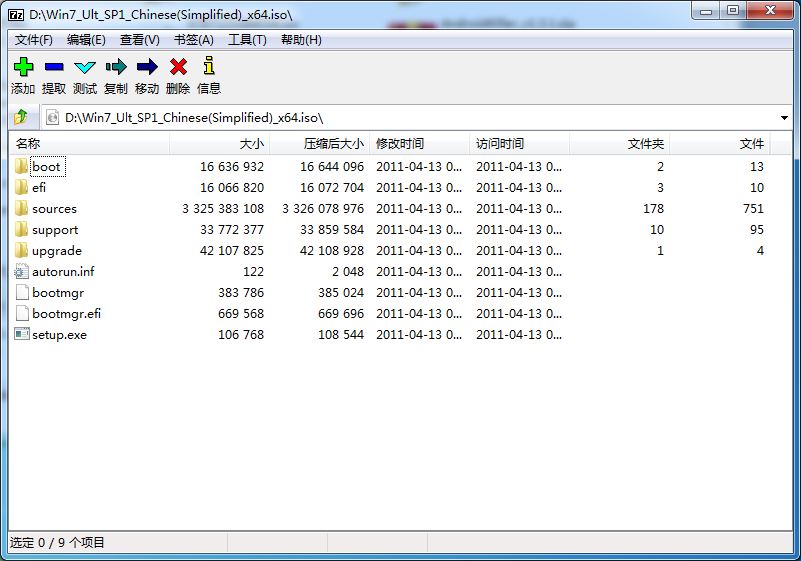The width and height of the screenshot is (801, 561).
Task: Click the blue Extract (提取) toolbar icon
Action: (x=54, y=67)
